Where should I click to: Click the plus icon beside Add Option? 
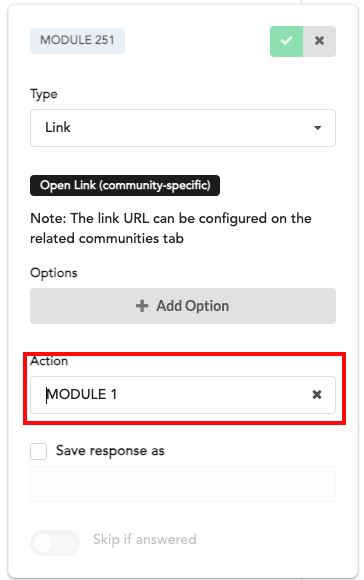[x=142, y=306]
